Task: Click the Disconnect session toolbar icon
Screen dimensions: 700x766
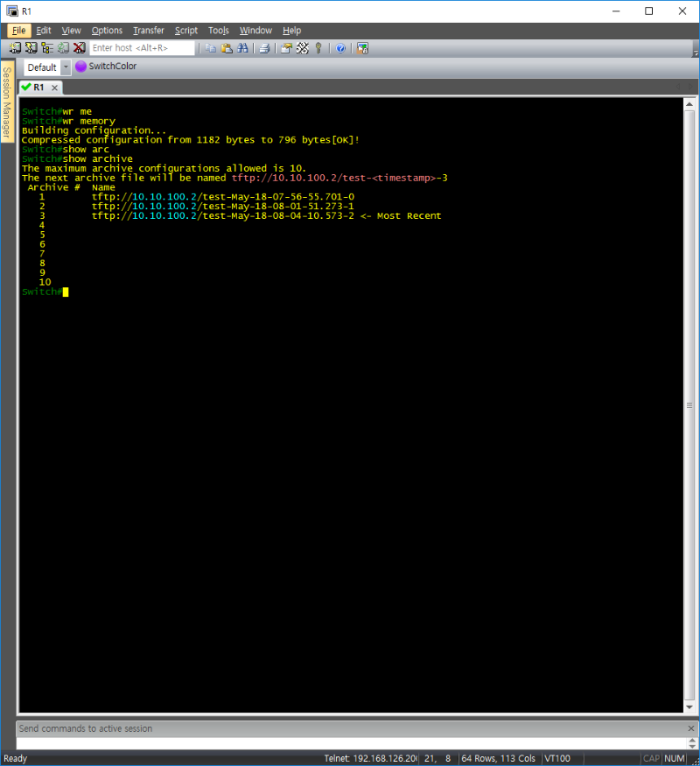Action: tap(79, 48)
